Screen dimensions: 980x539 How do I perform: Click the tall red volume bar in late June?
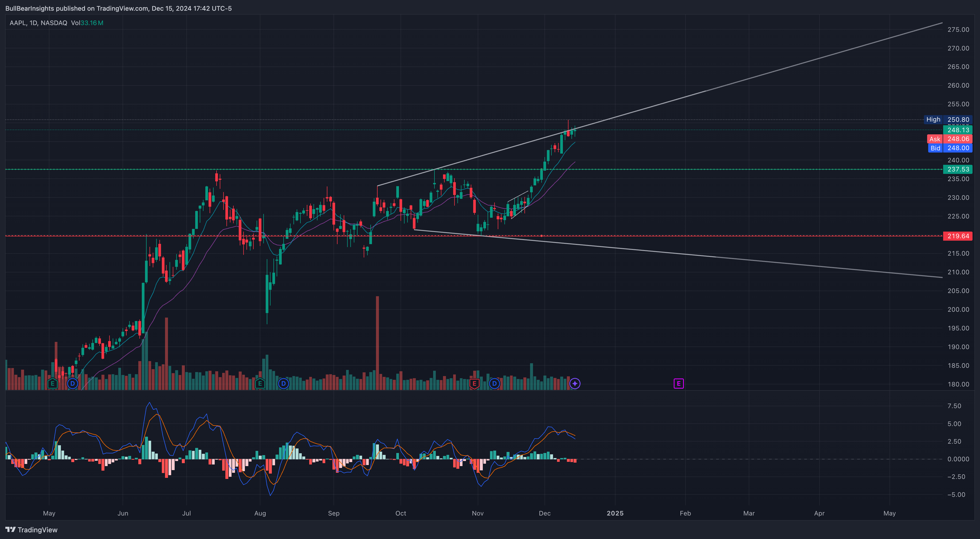(x=166, y=353)
